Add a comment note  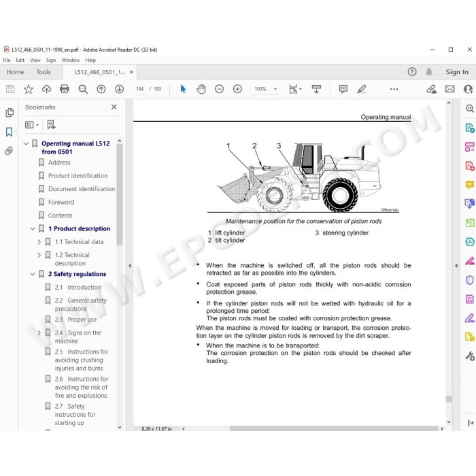tap(343, 89)
